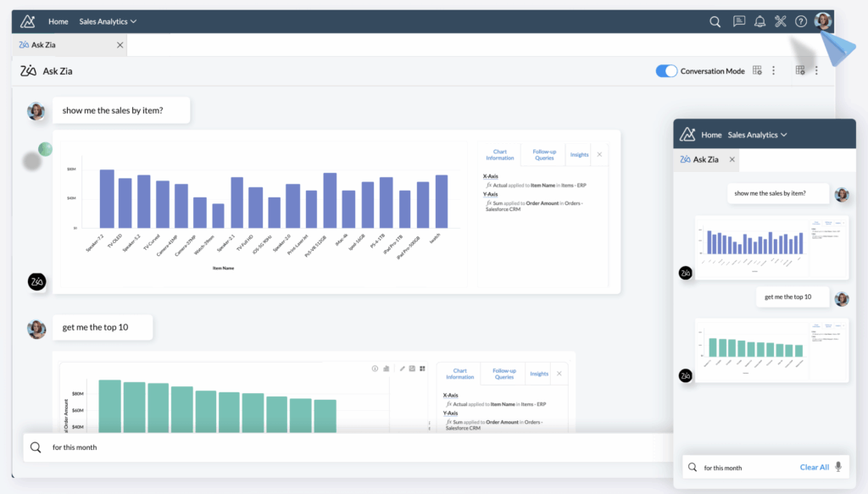The image size is (868, 494).
Task: Expand Sales Analytics dropdown in main top bar
Action: [x=108, y=21]
